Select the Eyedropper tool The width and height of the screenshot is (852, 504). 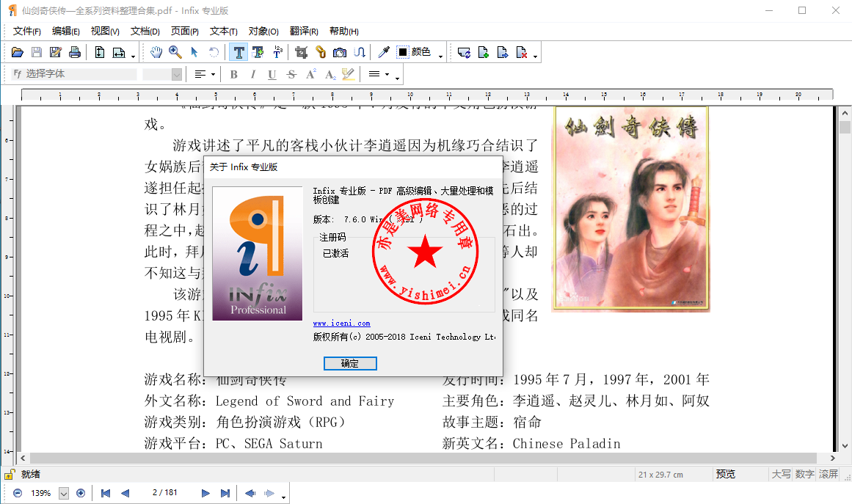coord(384,52)
